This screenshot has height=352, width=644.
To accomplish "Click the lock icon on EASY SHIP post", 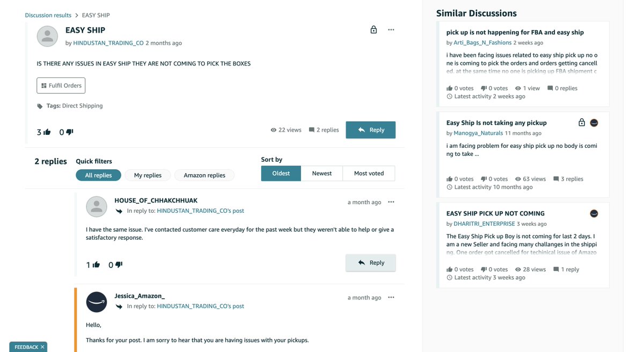I will 374,30.
